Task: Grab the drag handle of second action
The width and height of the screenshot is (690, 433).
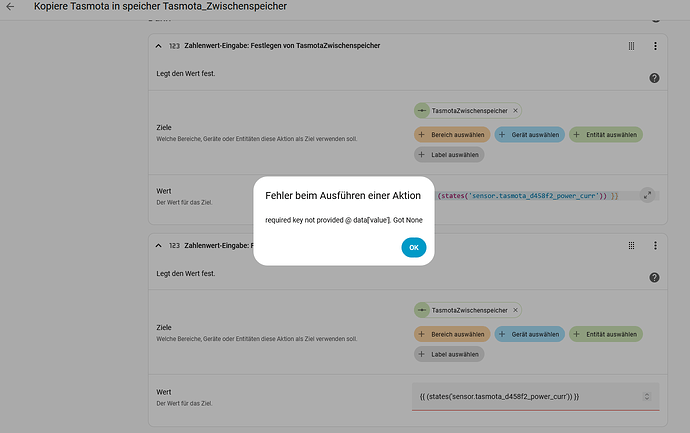Action: tap(631, 245)
